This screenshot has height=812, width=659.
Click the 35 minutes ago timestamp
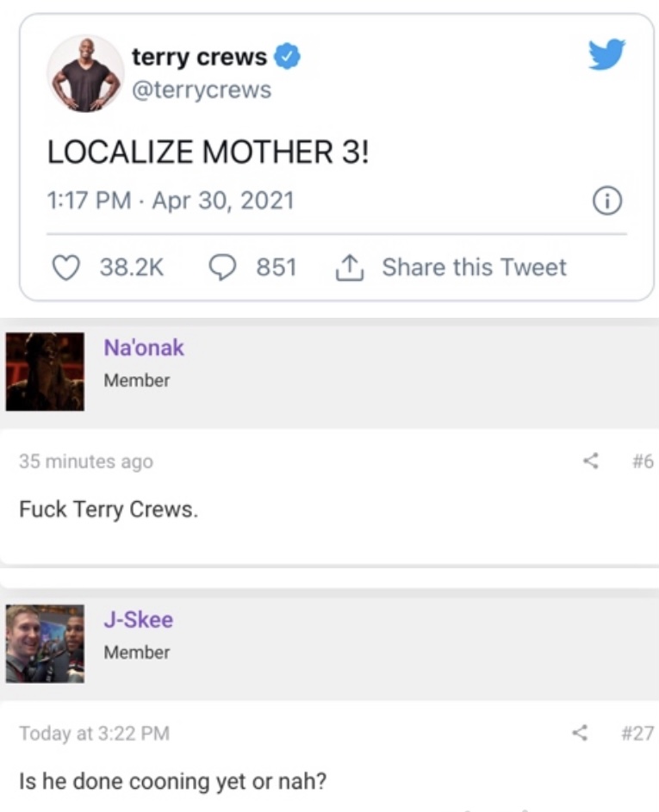(x=86, y=461)
